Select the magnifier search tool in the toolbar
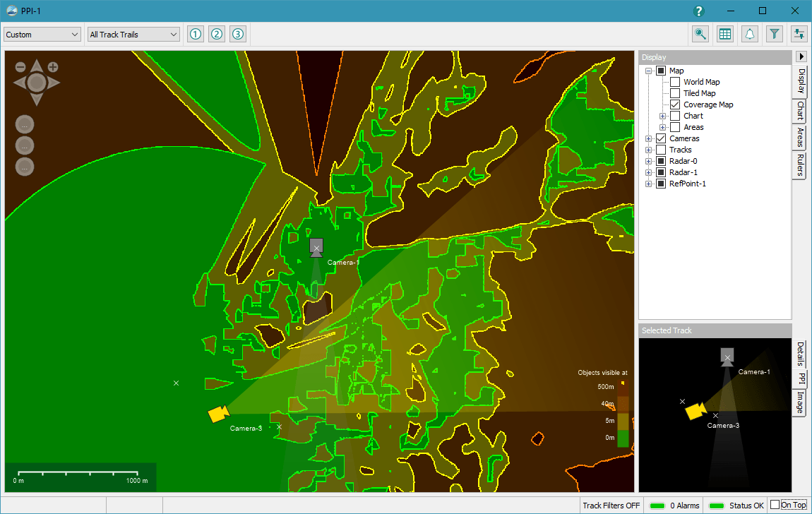Image resolution: width=812 pixels, height=514 pixels. (x=700, y=33)
